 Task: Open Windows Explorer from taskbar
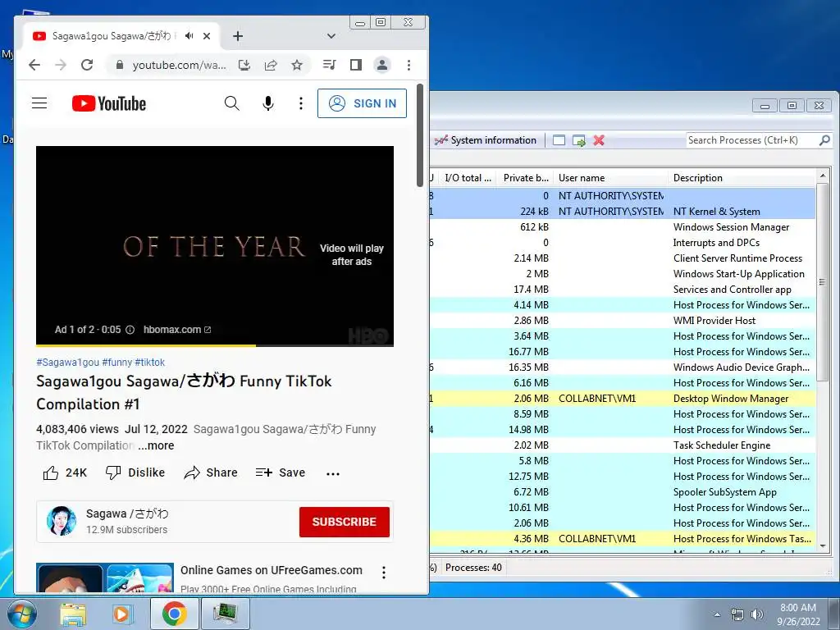[x=73, y=614]
